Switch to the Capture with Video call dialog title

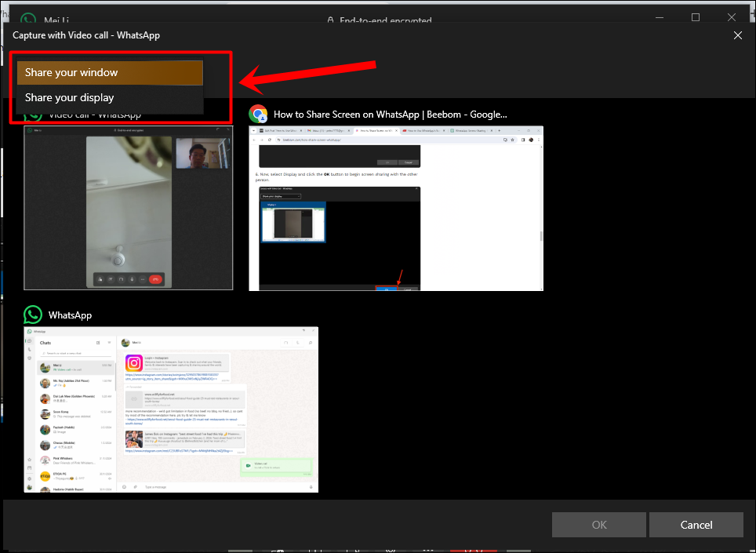(88, 35)
